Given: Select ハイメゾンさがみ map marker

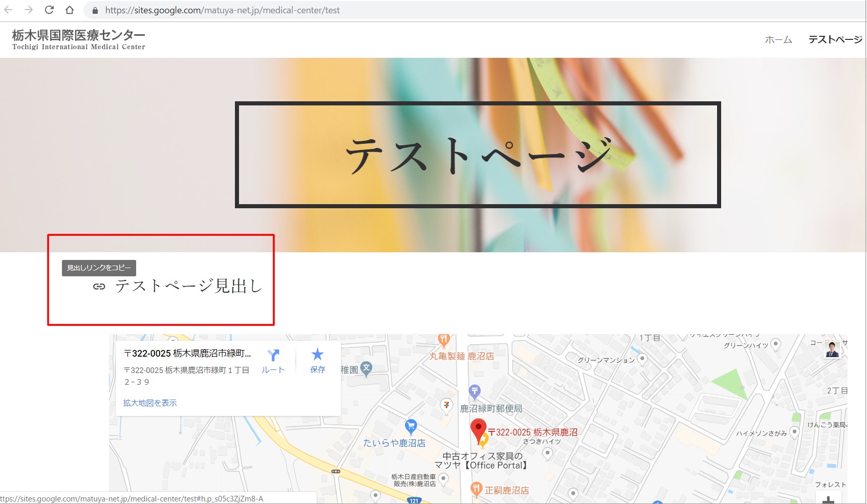Looking at the screenshot, I should pyautogui.click(x=794, y=432).
